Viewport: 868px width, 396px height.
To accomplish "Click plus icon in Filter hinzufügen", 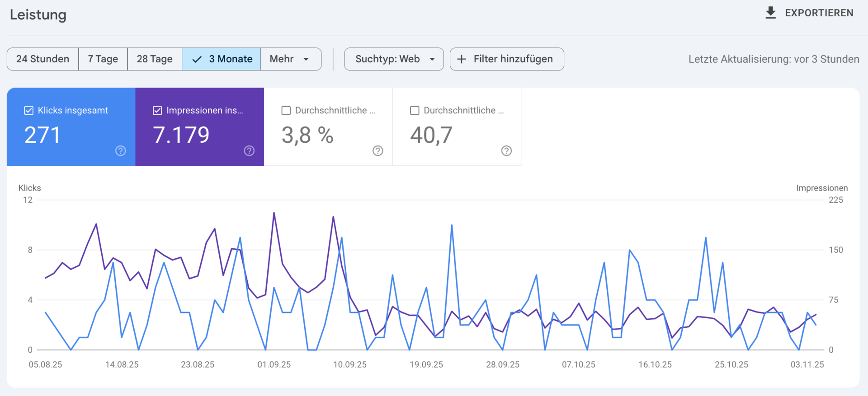I will coord(461,59).
